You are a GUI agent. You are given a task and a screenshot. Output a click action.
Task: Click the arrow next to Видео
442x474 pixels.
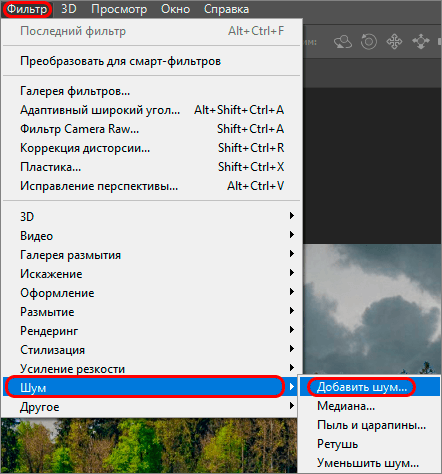point(292,235)
